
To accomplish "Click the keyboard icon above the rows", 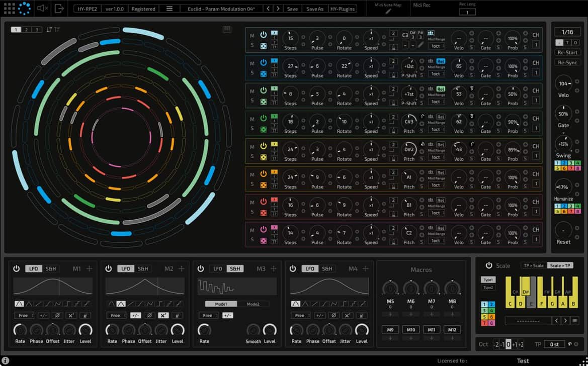I will tap(227, 29).
